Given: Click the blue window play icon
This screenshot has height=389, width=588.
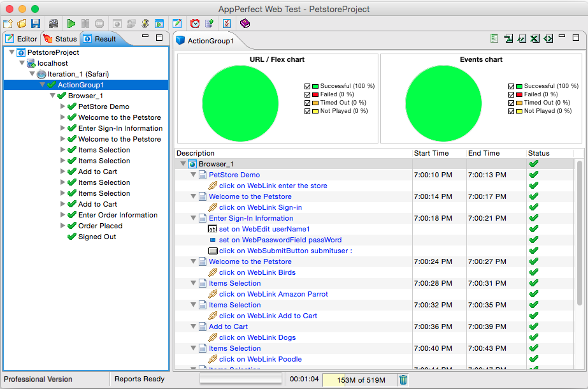Looking at the screenshot, I should click(159, 24).
